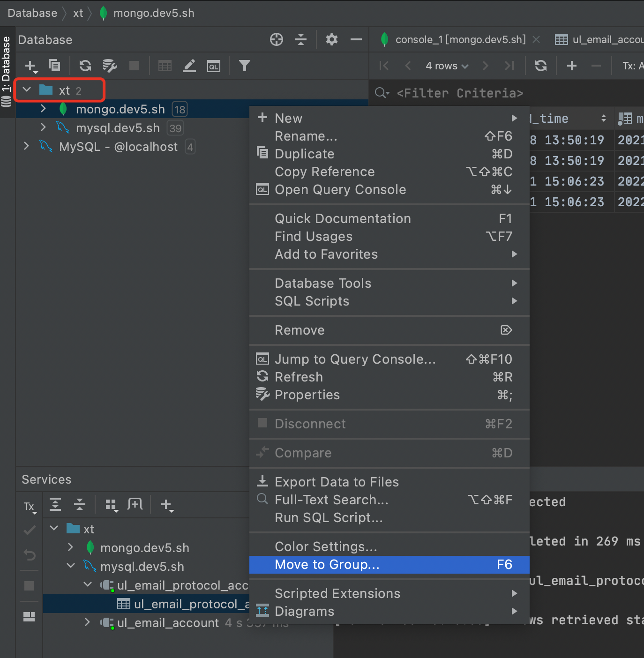
Task: Select Move to Group from the menu
Action: click(327, 564)
